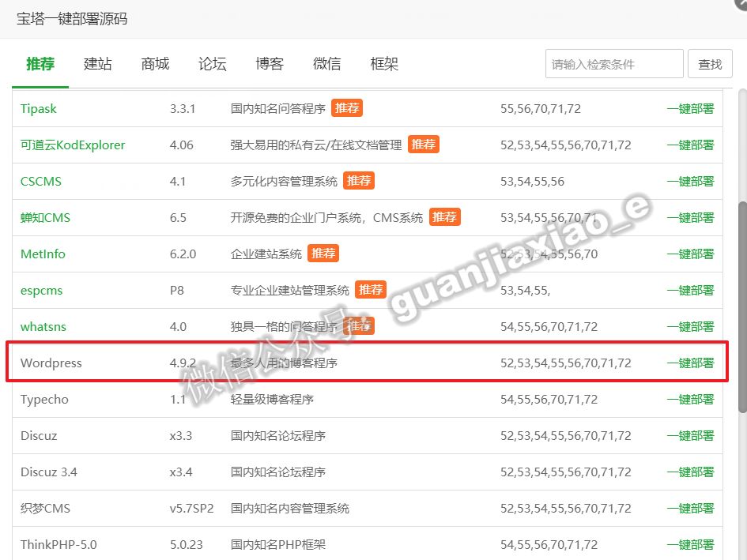
Task: Click the ThinkPHP-5.0 name text
Action: coord(58,544)
